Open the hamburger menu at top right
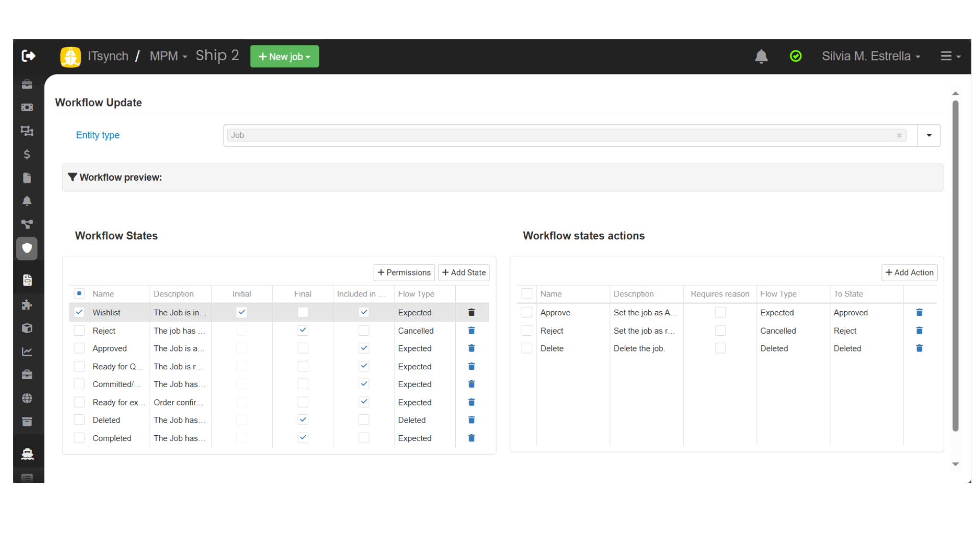This screenshot has height=551, width=980. 950,56
